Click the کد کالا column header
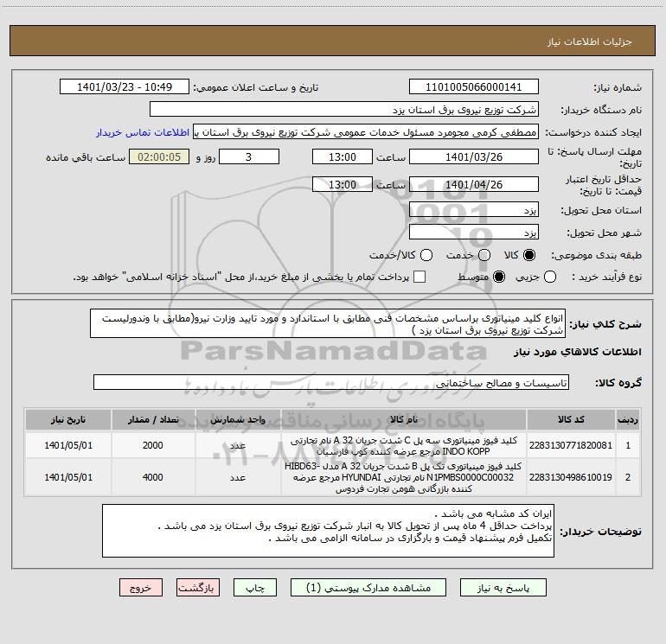The image size is (666, 644). [571, 420]
